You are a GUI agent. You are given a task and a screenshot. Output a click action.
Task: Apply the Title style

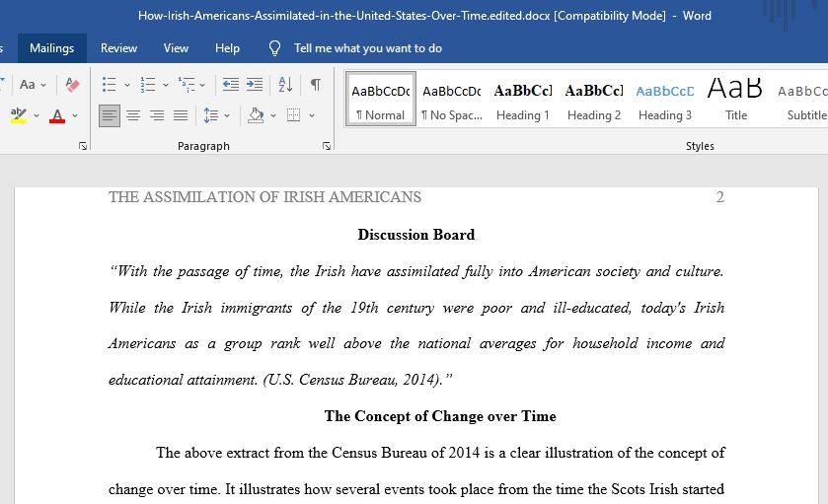[x=735, y=100]
